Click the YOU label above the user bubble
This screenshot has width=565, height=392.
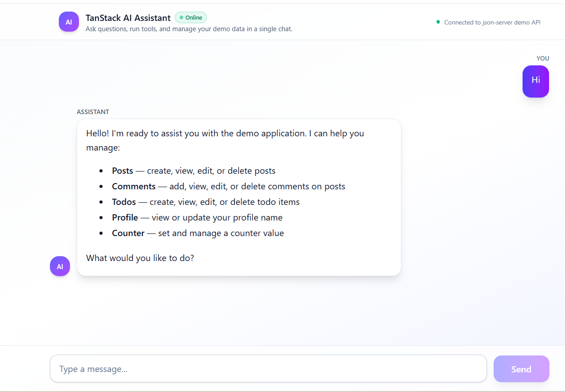tap(543, 58)
